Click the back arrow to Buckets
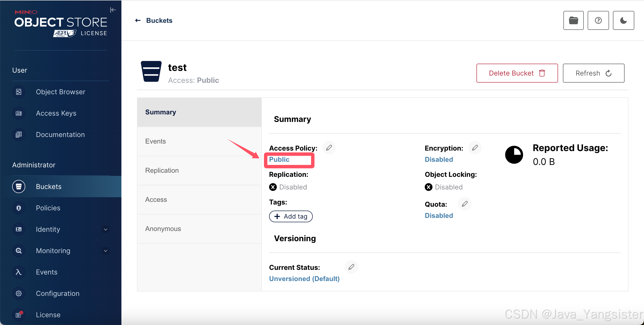644x325 pixels. [138, 20]
